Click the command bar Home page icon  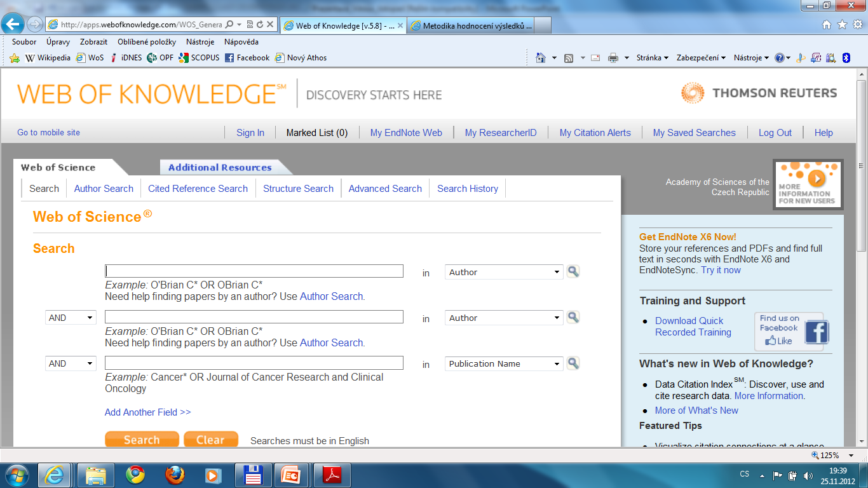[x=541, y=58]
